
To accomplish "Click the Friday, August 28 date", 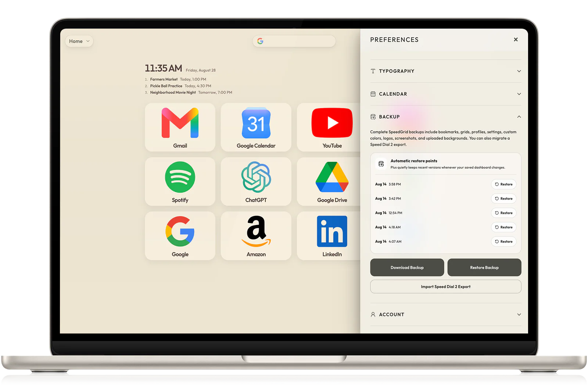I will pyautogui.click(x=201, y=70).
